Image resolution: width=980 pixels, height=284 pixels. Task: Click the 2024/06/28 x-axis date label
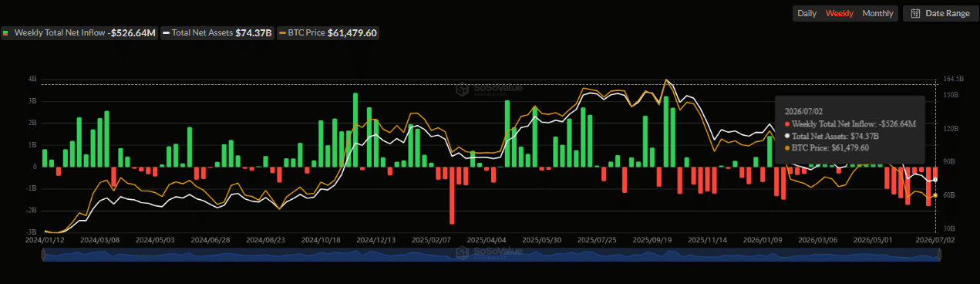coord(210,240)
